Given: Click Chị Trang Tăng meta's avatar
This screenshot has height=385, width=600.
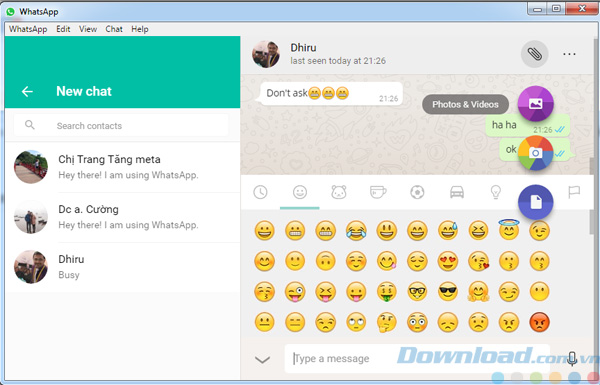Looking at the screenshot, I should (x=31, y=167).
